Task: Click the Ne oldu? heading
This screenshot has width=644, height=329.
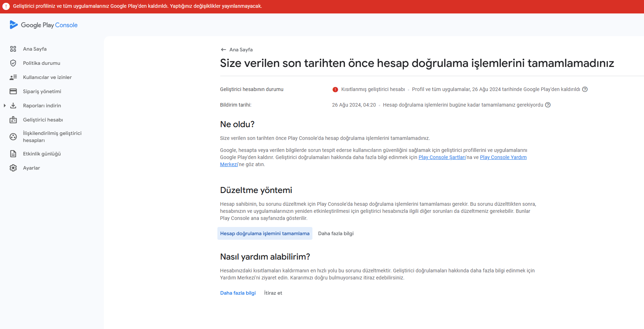Action: click(x=237, y=124)
